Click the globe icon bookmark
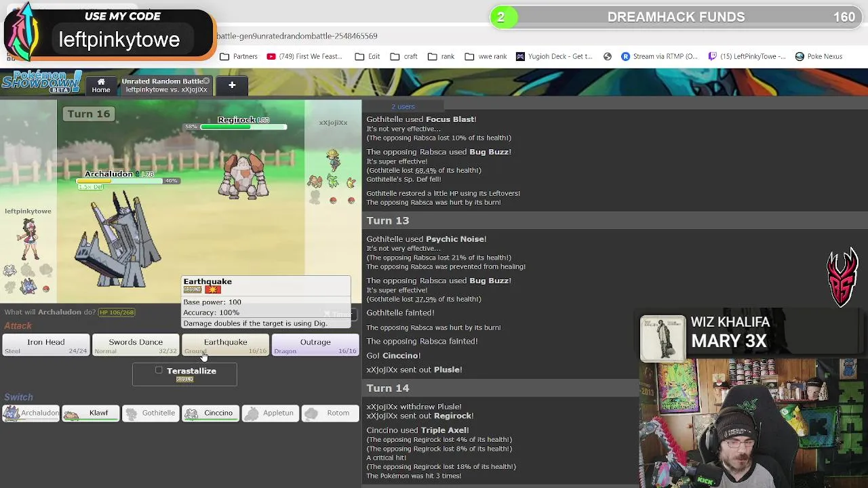This screenshot has width=868, height=488. coord(608,56)
